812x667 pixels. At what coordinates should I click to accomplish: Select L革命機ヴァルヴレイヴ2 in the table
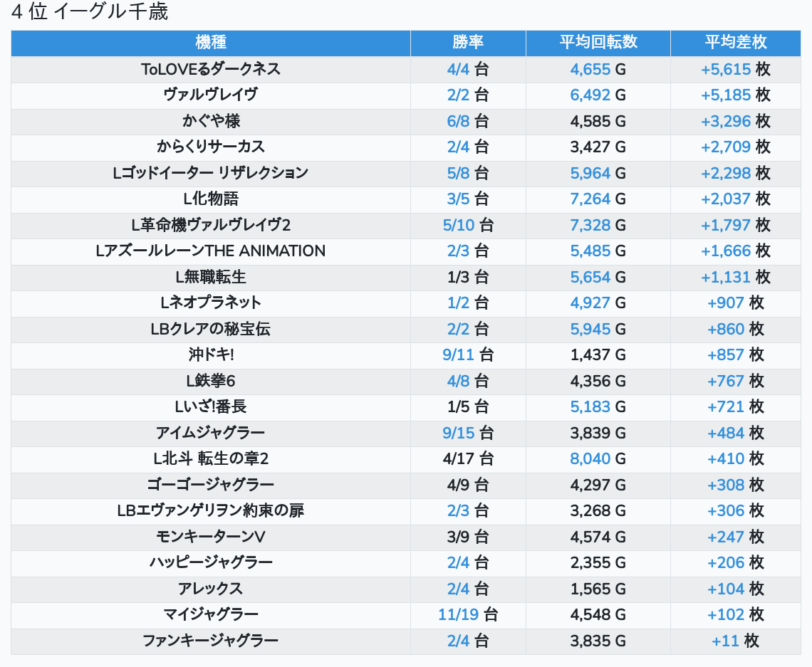[211, 225]
